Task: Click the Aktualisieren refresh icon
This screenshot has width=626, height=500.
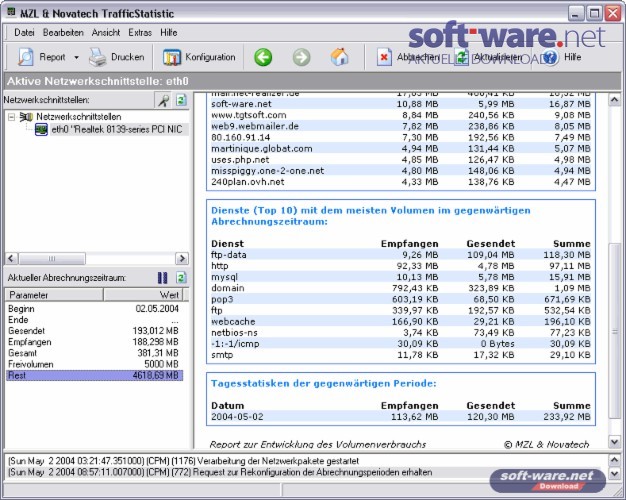Action: coord(461,57)
